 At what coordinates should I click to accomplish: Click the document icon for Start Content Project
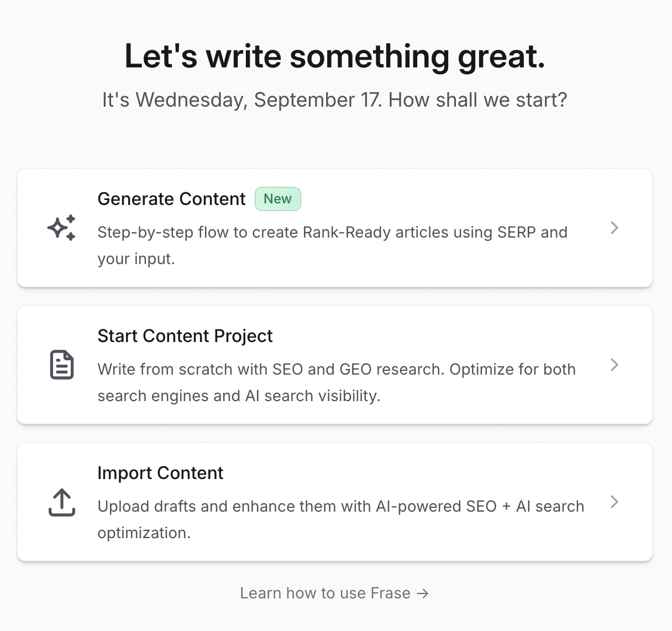pos(61,365)
